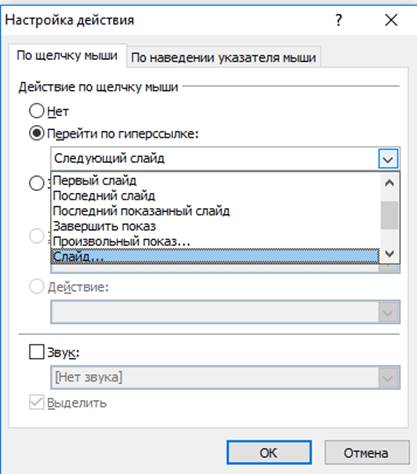
Task: Collapse the Следующий слайд dropdown arrow
Action: click(388, 159)
